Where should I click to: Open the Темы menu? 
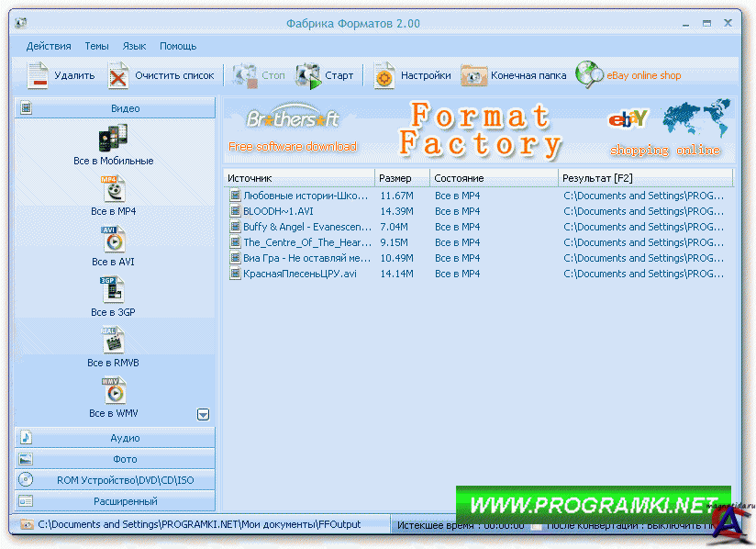click(97, 46)
